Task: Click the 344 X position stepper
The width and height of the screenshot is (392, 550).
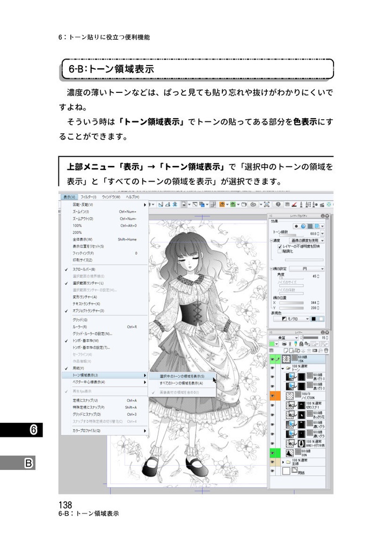Action: 319,303
